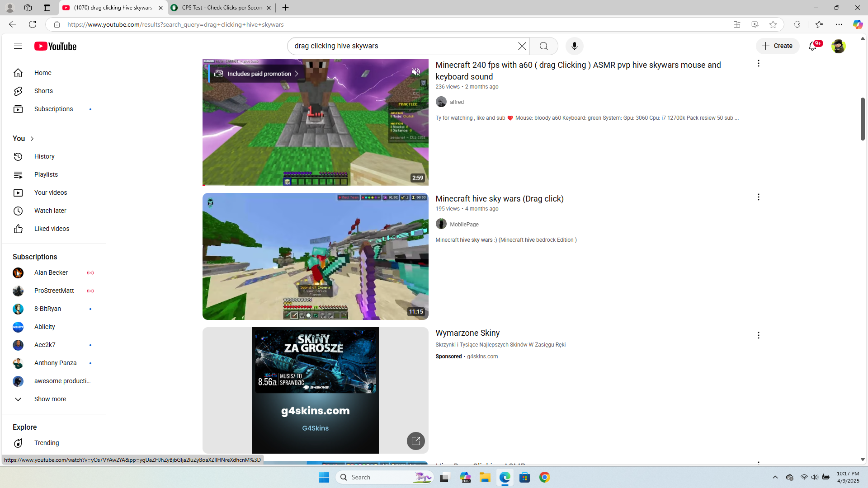
Task: Open the Minecraft 240 fps video title
Action: [578, 71]
